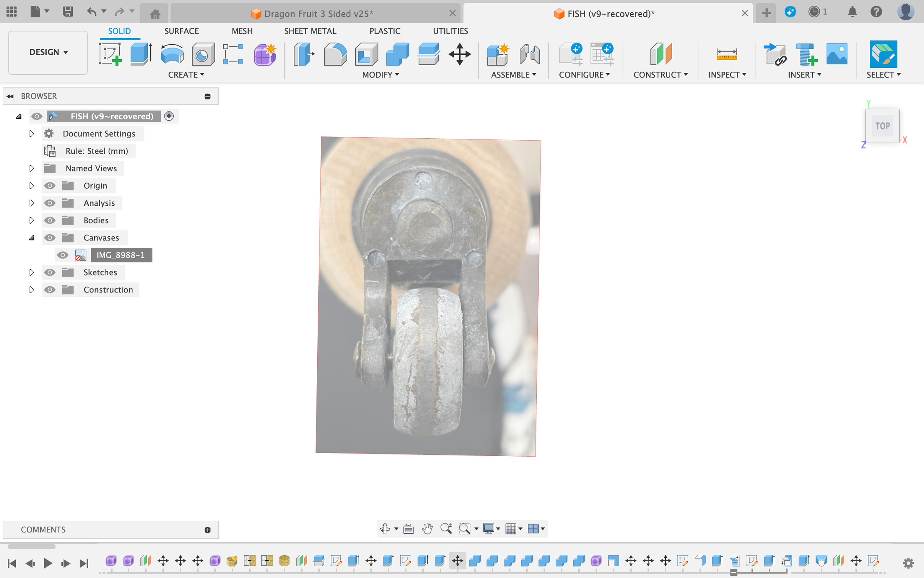Activate the Move/Copy tool icon
The image size is (924, 578).
[459, 54]
